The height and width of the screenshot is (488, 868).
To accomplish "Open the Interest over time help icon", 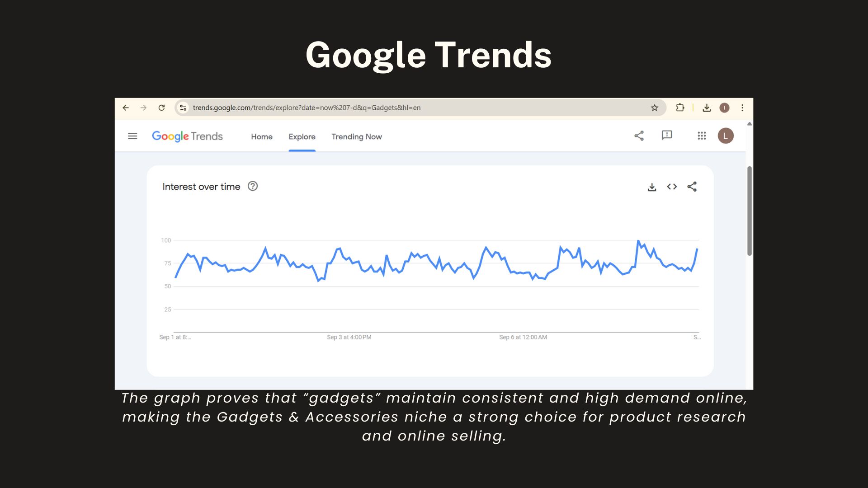I will (253, 186).
